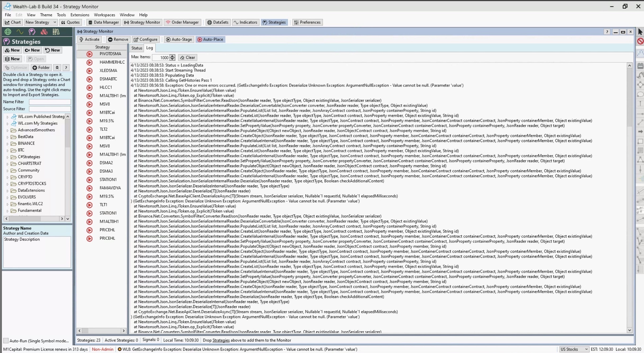Click the Name Filter input field
This screenshot has height=353, width=644.
tap(50, 102)
